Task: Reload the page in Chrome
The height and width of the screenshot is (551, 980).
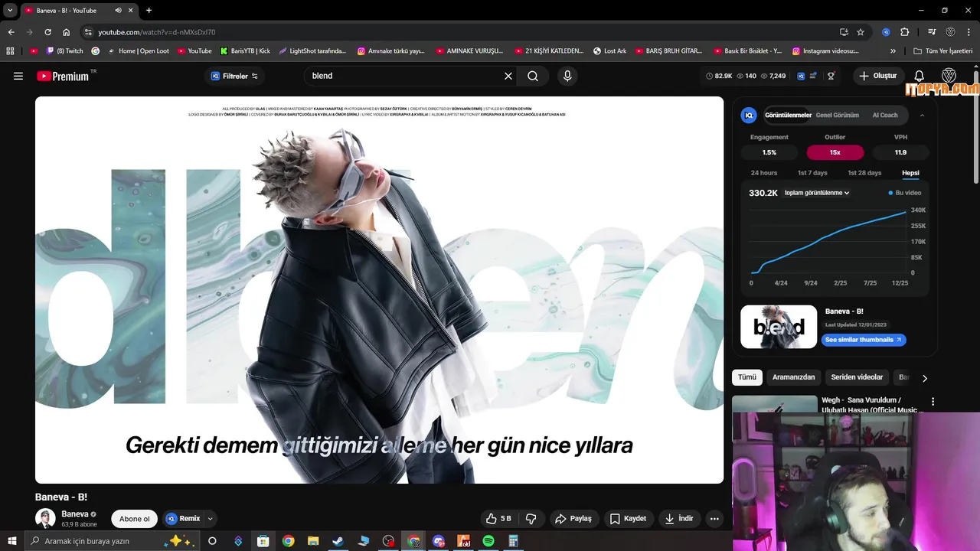Action: pos(47,32)
